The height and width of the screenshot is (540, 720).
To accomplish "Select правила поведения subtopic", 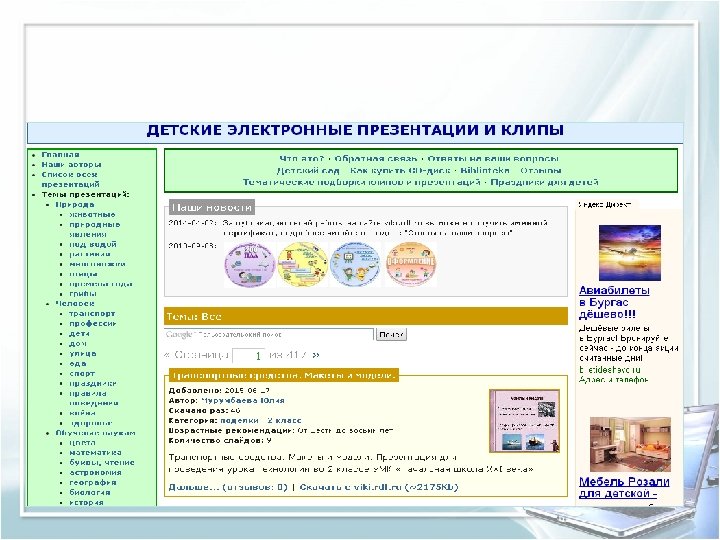I will click(x=94, y=398).
